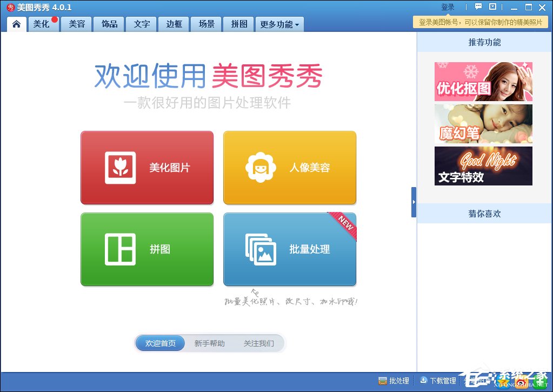Image resolution: width=553 pixels, height=392 pixels.
Task: Open 批处理 in the bottom status bar
Action: 394,381
